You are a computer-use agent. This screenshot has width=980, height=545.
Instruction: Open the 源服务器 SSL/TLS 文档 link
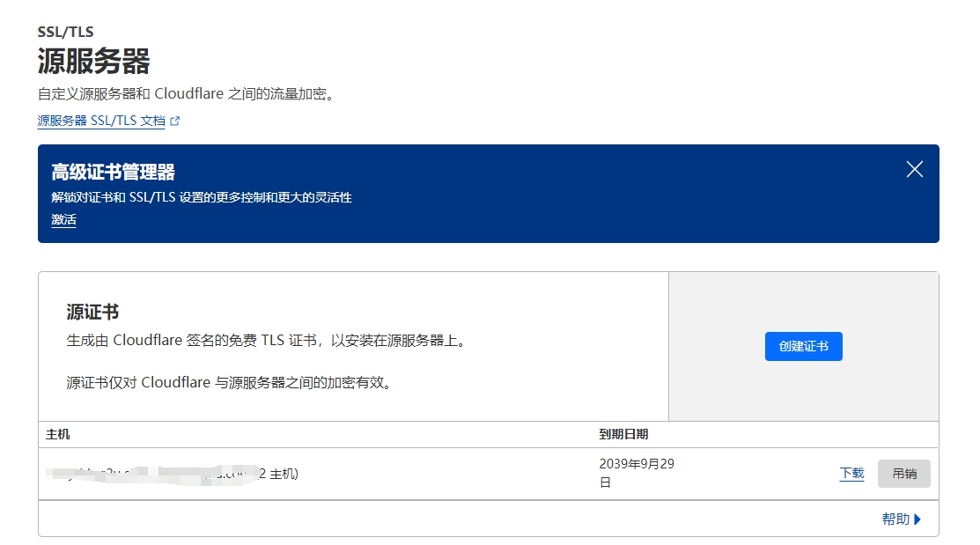coord(101,121)
